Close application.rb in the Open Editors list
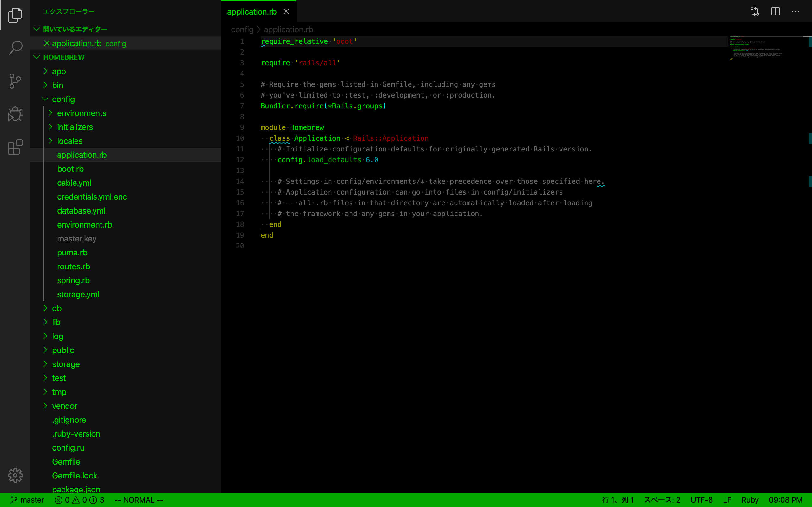The image size is (812, 507). (x=47, y=43)
